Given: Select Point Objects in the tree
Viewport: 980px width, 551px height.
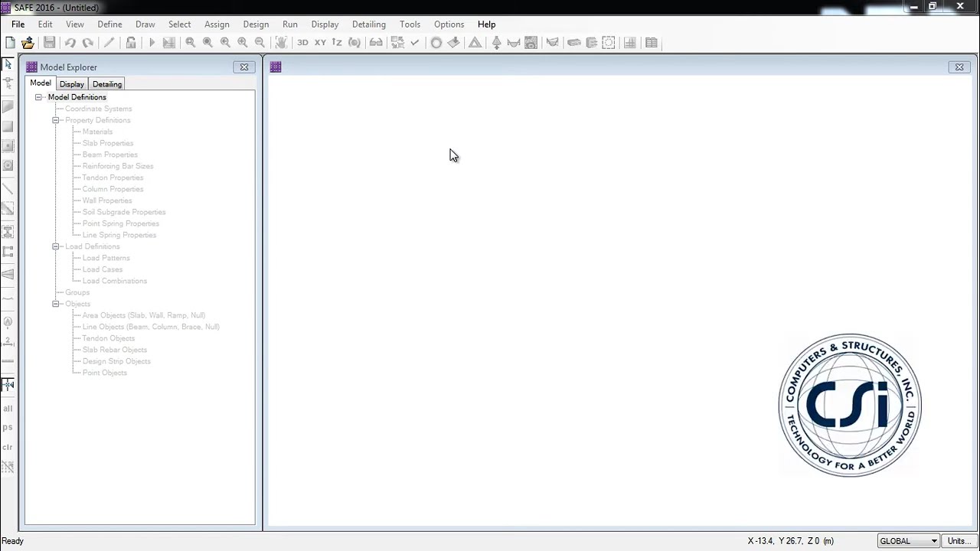Looking at the screenshot, I should point(105,373).
